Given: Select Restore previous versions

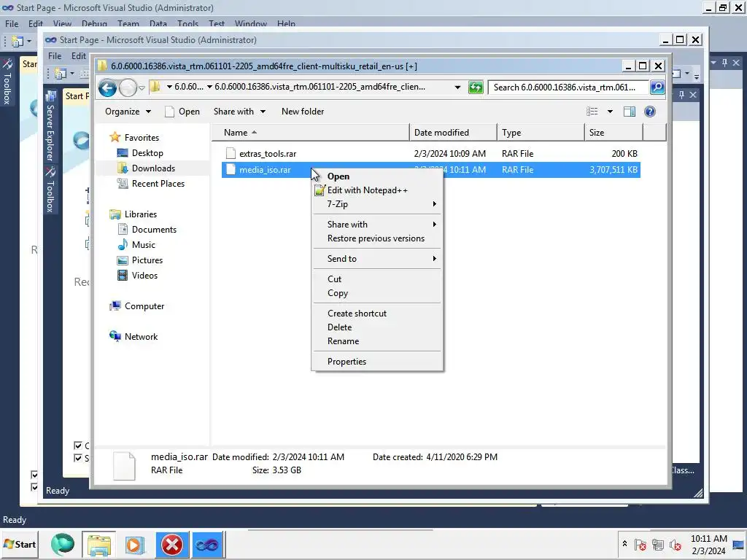Looking at the screenshot, I should click(376, 238).
